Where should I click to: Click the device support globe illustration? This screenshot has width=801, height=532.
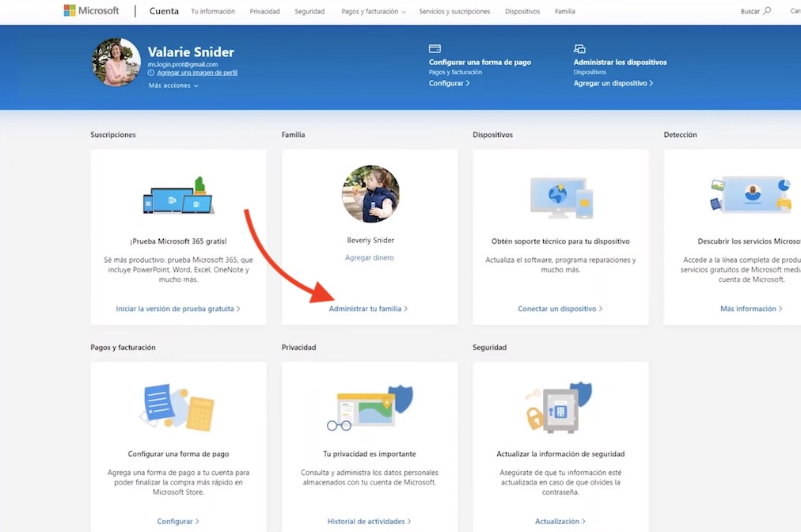point(561,198)
